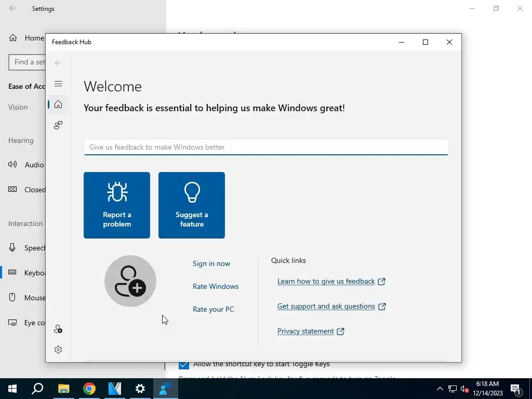Click Report a problem tile

(x=117, y=205)
